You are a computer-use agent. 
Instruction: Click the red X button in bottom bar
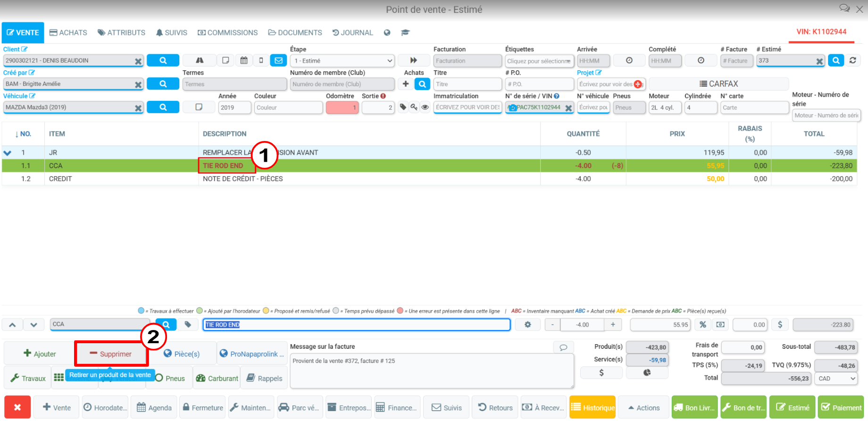coord(17,407)
